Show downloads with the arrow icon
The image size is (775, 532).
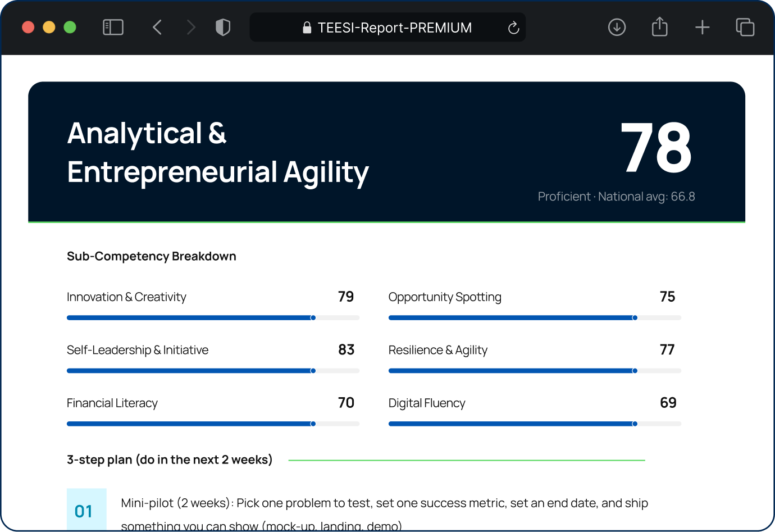pyautogui.click(x=617, y=27)
